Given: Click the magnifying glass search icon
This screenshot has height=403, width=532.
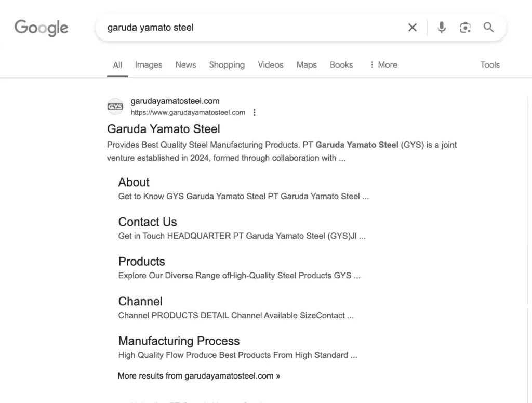Looking at the screenshot, I should (488, 27).
